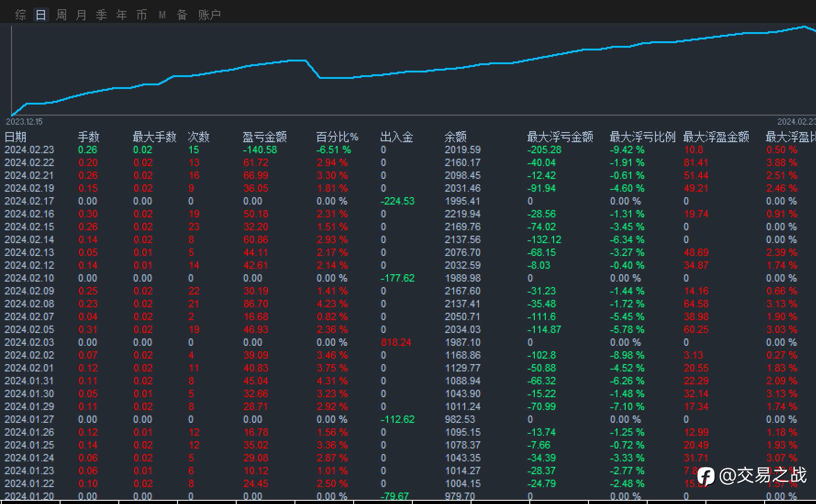The height and width of the screenshot is (504, 816).
Task: Open the 备 notes tab
Action: [182, 15]
